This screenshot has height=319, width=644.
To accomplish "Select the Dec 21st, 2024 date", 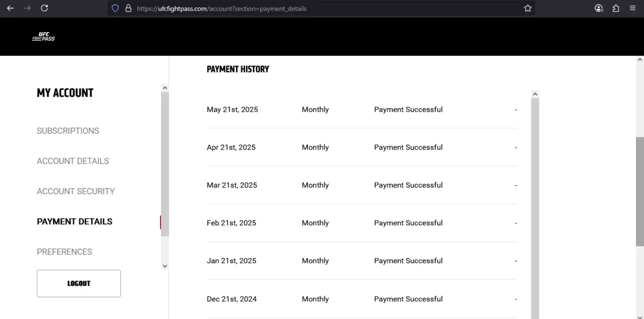I will point(231,299).
